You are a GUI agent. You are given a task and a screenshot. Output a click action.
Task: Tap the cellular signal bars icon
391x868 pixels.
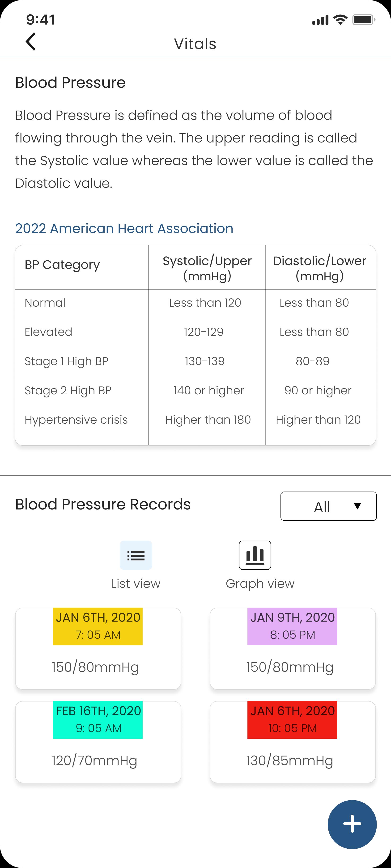[x=320, y=20]
